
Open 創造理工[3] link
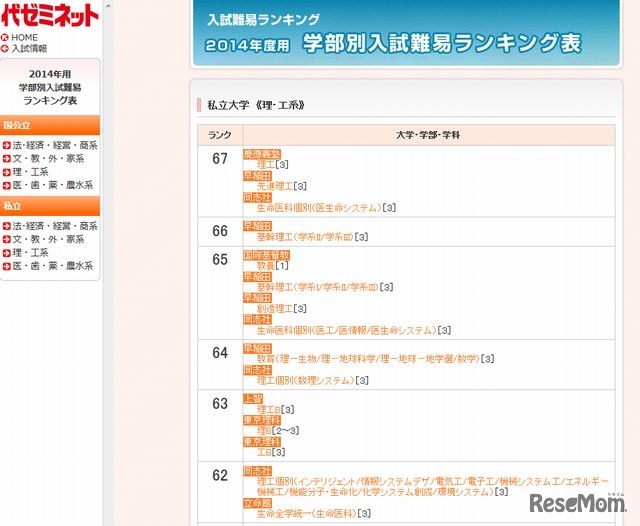tap(282, 308)
